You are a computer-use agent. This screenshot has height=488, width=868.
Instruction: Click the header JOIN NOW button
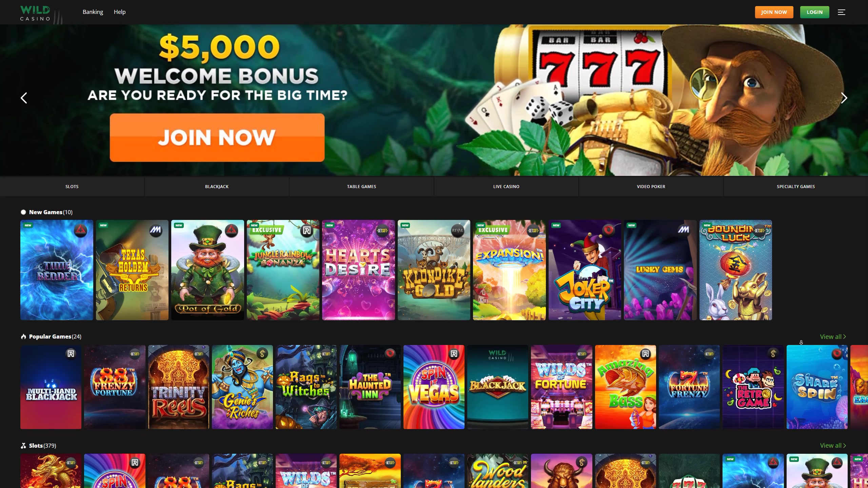(774, 12)
